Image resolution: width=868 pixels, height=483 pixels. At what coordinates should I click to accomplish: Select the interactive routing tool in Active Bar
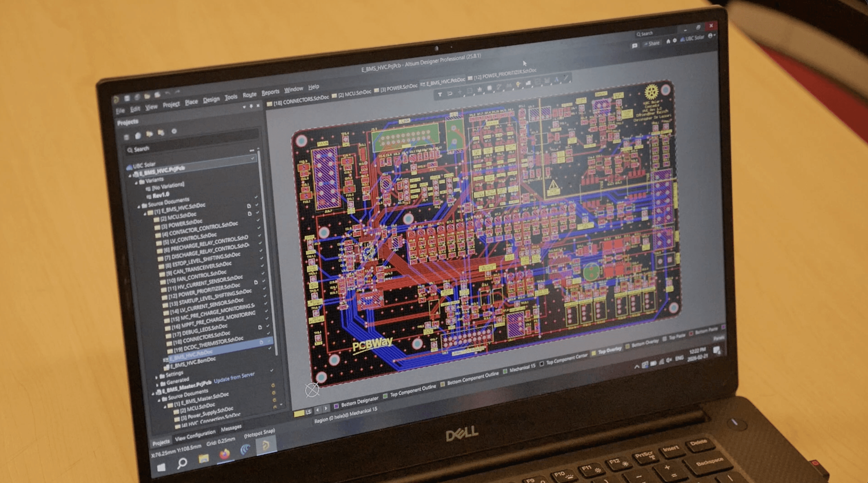point(499,87)
